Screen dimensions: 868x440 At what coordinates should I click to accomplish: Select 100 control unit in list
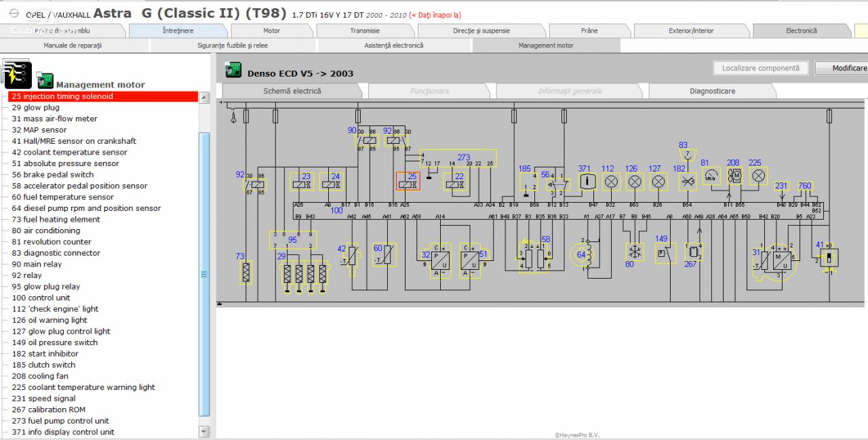click(x=41, y=298)
